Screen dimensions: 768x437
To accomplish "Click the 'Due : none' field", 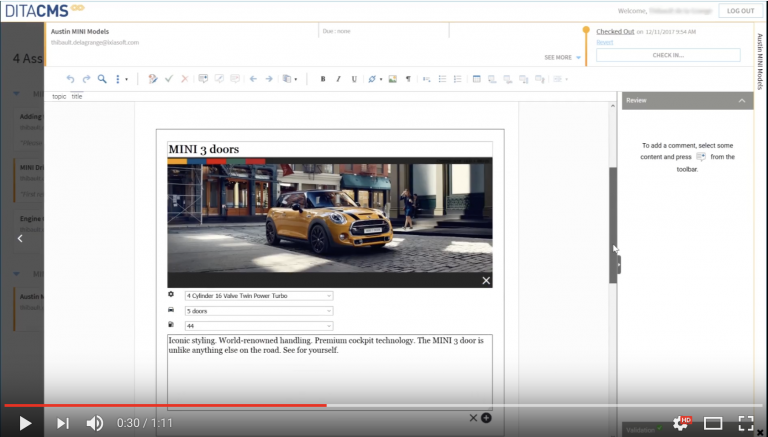I will (336, 31).
